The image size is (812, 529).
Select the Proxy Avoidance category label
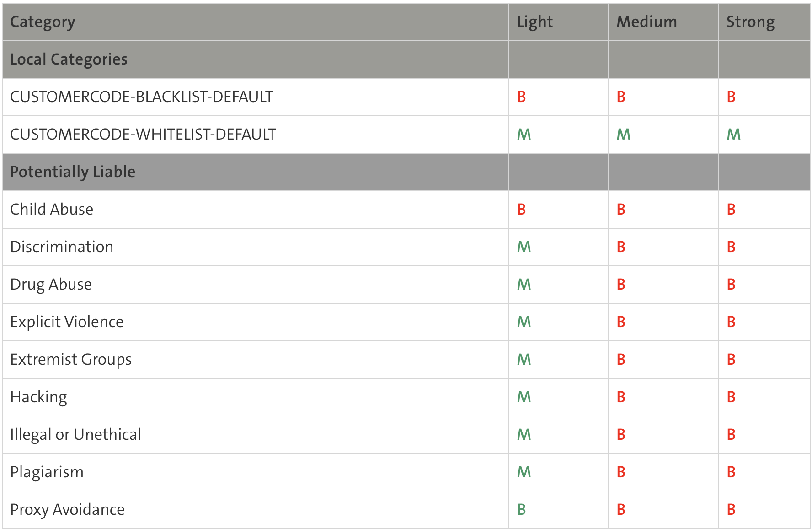coord(67,510)
